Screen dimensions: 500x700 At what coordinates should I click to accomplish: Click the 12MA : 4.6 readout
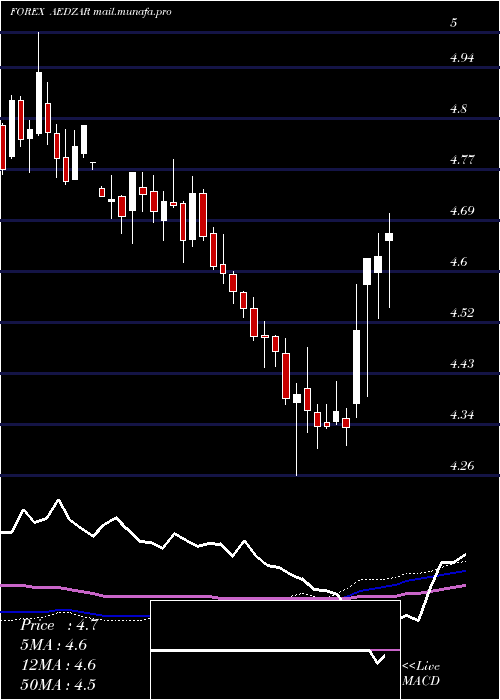tap(58, 665)
